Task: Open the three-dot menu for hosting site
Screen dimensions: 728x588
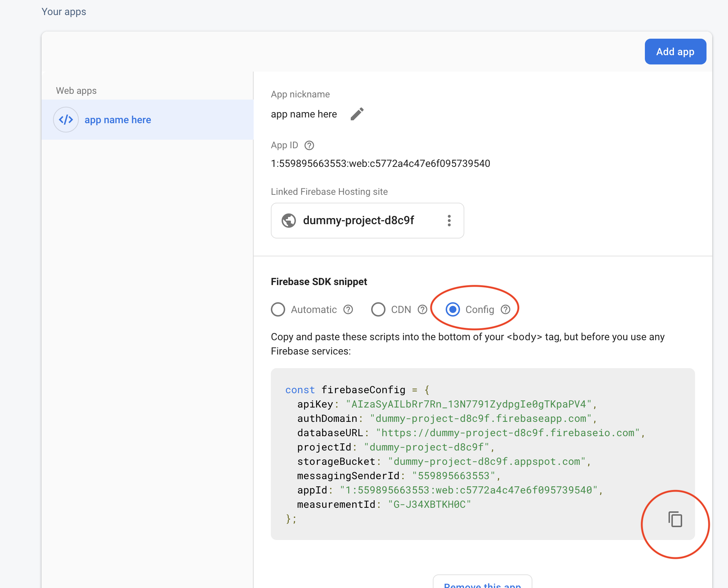Action: pos(449,221)
